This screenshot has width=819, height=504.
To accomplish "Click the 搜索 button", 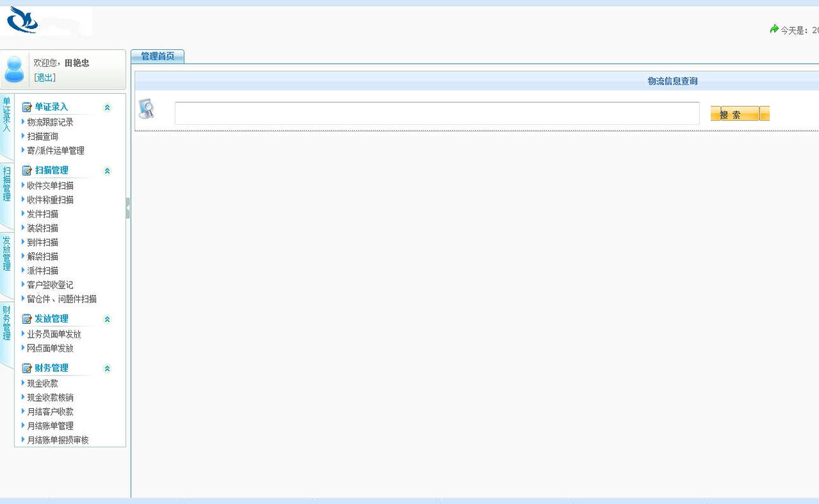I will click(x=735, y=113).
